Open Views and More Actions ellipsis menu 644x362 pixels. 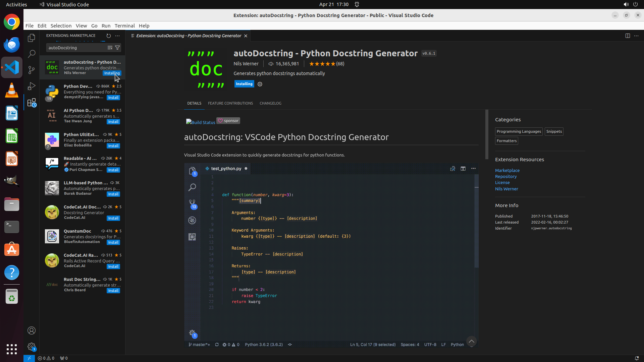tap(117, 36)
